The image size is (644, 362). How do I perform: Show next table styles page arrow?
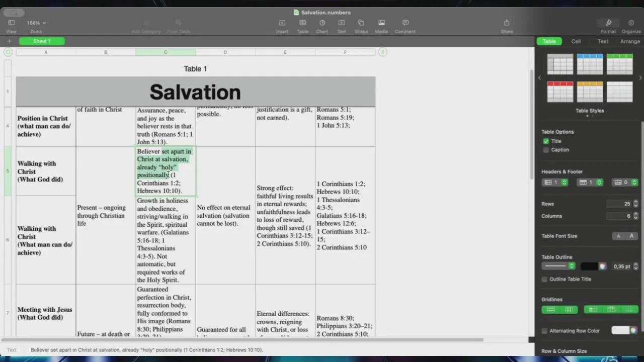coord(640,78)
